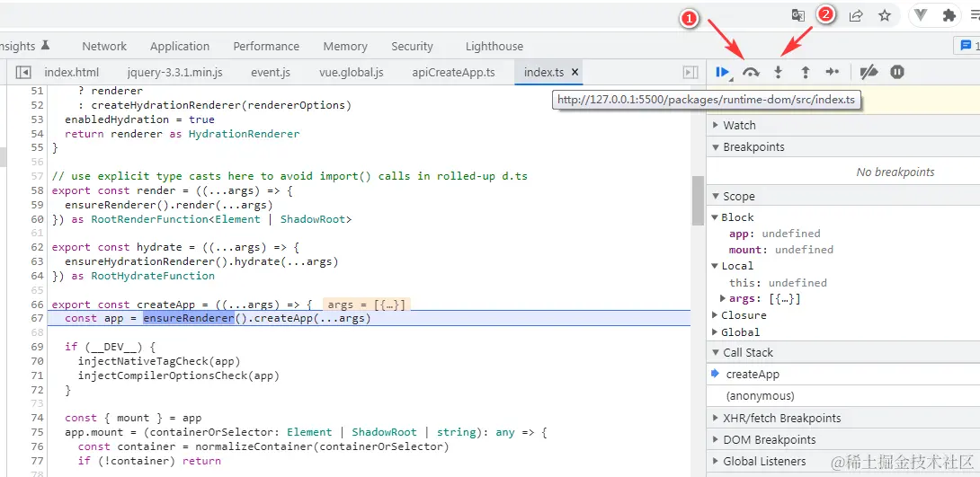Screen dimensions: 980x477
Task: Click the console messages badge icon
Action: [x=967, y=46]
